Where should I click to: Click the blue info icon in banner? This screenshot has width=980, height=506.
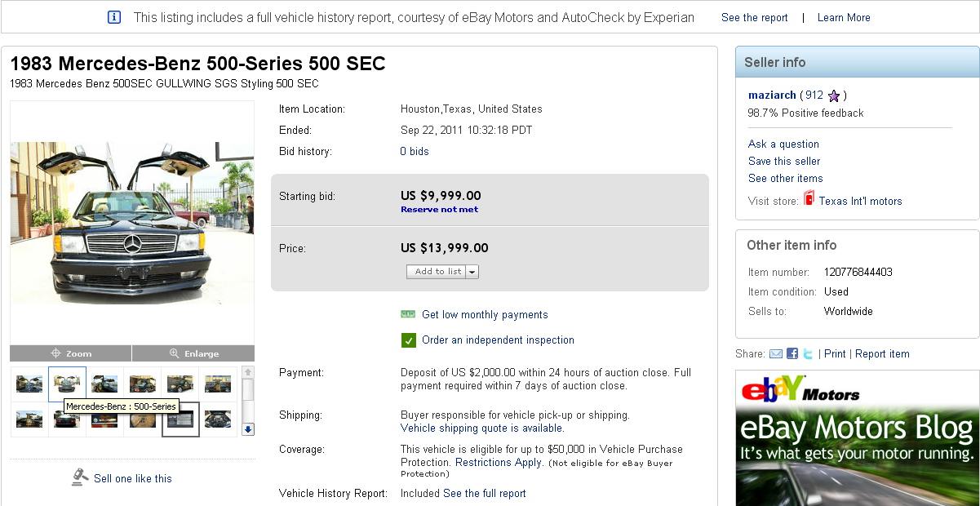[x=114, y=17]
